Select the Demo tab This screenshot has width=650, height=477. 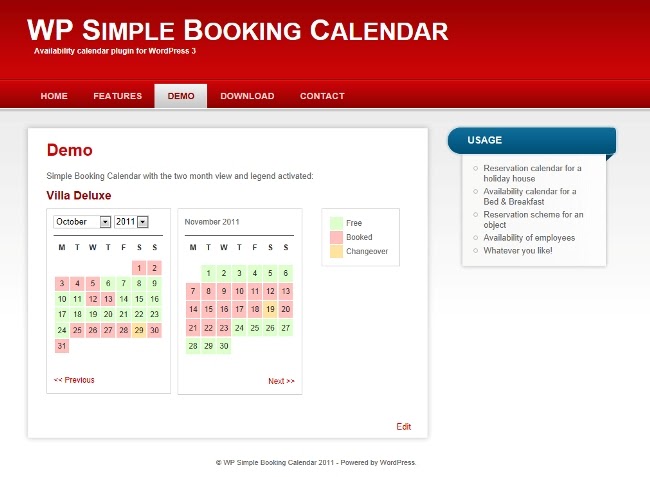click(181, 96)
